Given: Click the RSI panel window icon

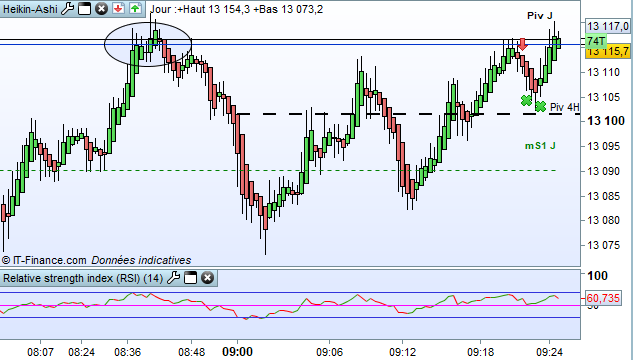Looking at the screenshot, I should pyautogui.click(x=190, y=278).
